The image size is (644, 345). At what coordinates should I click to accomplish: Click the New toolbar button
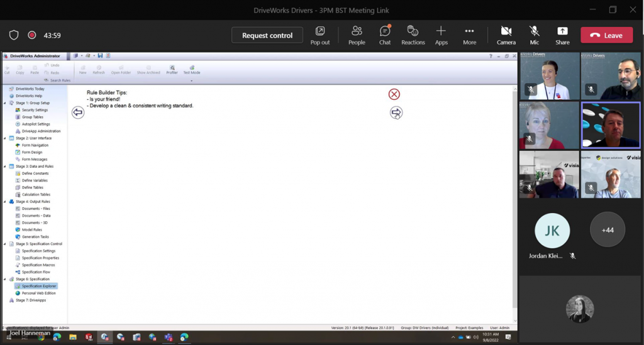pyautogui.click(x=82, y=70)
